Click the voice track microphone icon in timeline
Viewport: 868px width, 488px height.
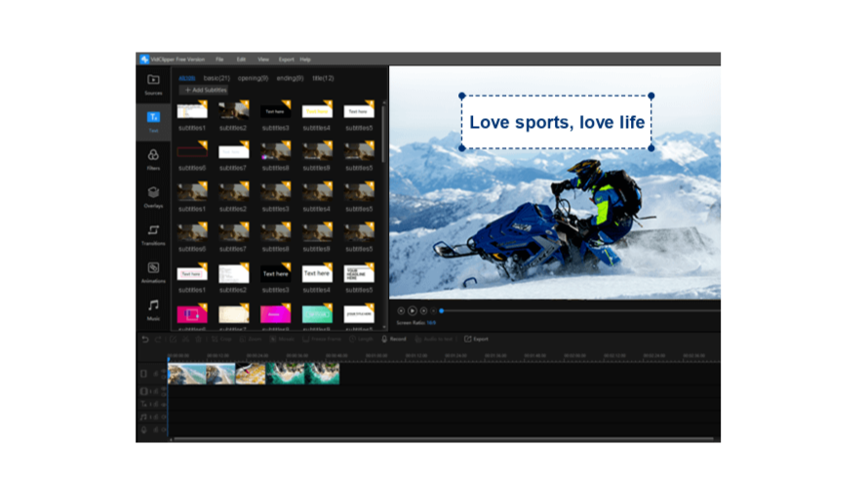click(x=144, y=429)
